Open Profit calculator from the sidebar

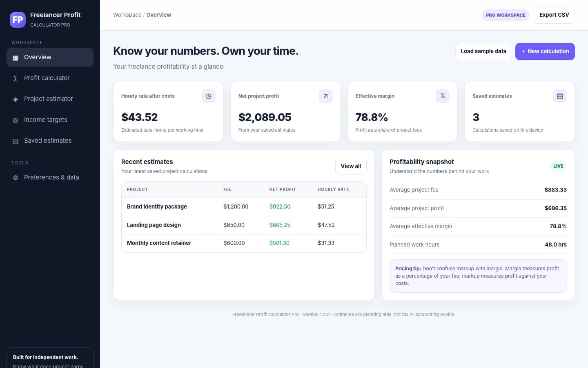(x=50, y=78)
